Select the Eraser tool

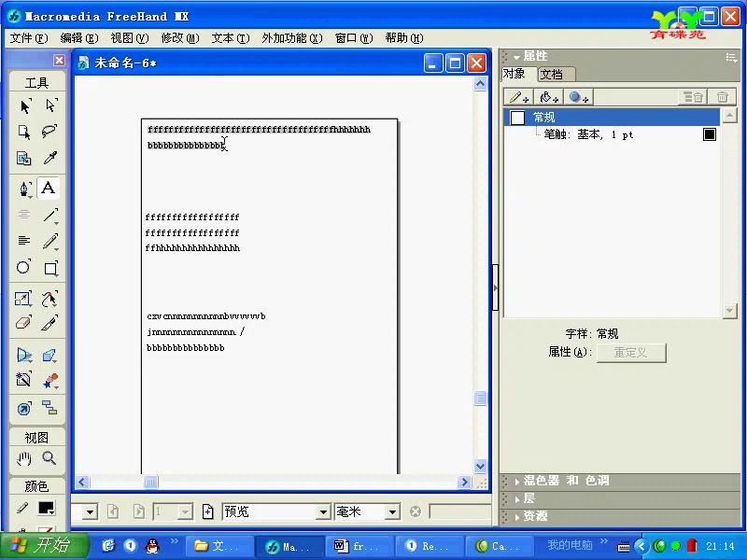24,324
